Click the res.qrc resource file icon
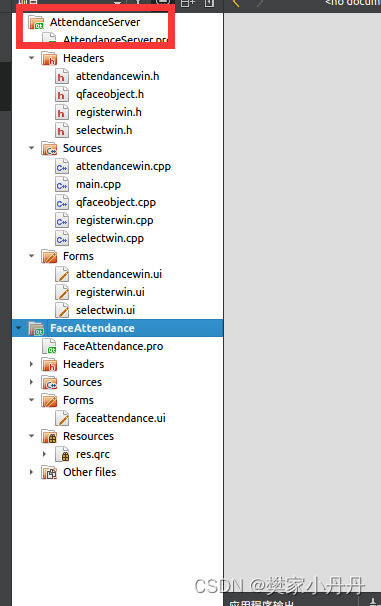Screen dimensions: 381x606 click(62, 454)
